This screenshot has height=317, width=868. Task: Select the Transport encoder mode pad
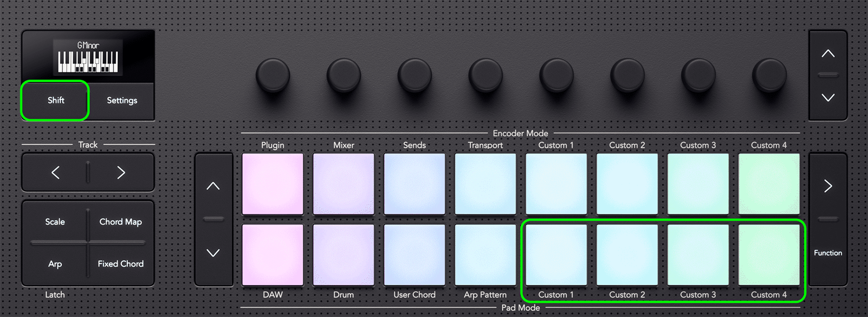point(485,184)
